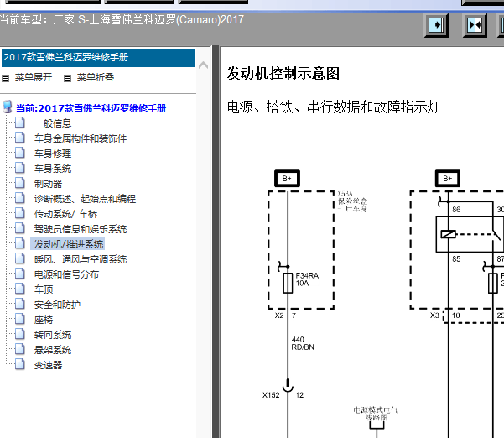Click the menu expand icon beside 菜单展开
Viewport: 504px width, 438px height.
point(6,78)
